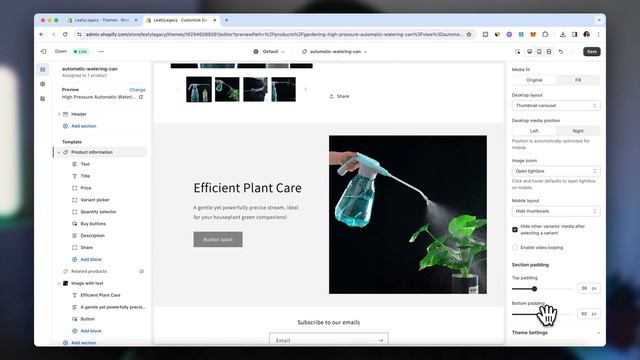The image size is (640, 360).
Task: Click next arrow of thumbnail carousel
Action: [305, 89]
